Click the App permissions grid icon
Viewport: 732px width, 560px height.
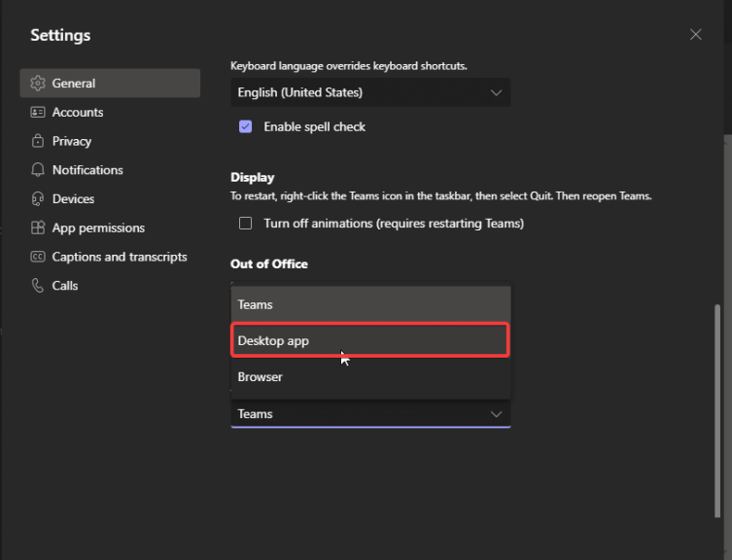(38, 227)
